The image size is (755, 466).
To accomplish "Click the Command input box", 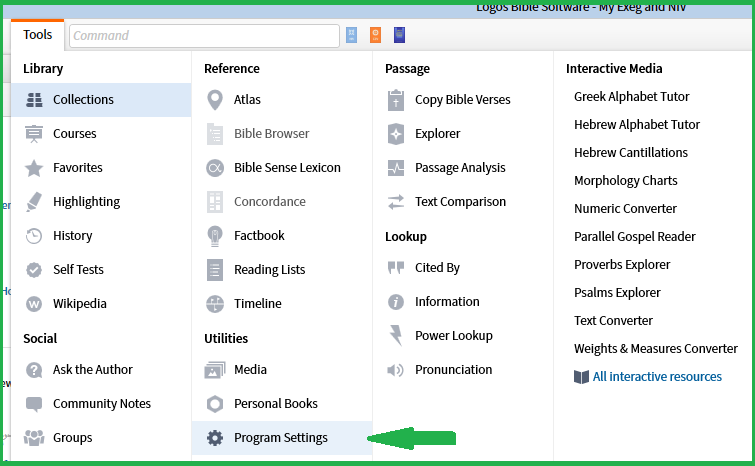I will (x=204, y=36).
